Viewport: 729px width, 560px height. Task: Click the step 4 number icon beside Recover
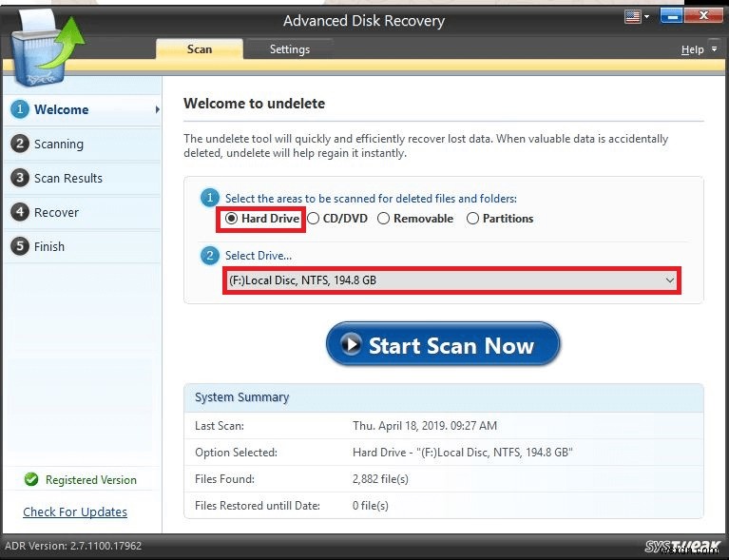tap(20, 212)
